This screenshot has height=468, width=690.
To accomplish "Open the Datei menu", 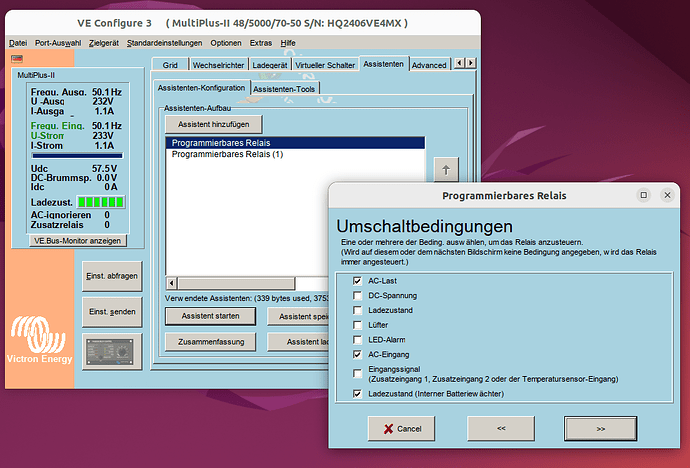I will point(18,43).
